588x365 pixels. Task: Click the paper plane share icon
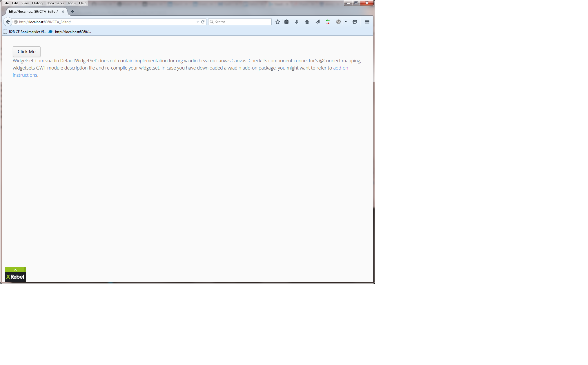click(x=317, y=22)
